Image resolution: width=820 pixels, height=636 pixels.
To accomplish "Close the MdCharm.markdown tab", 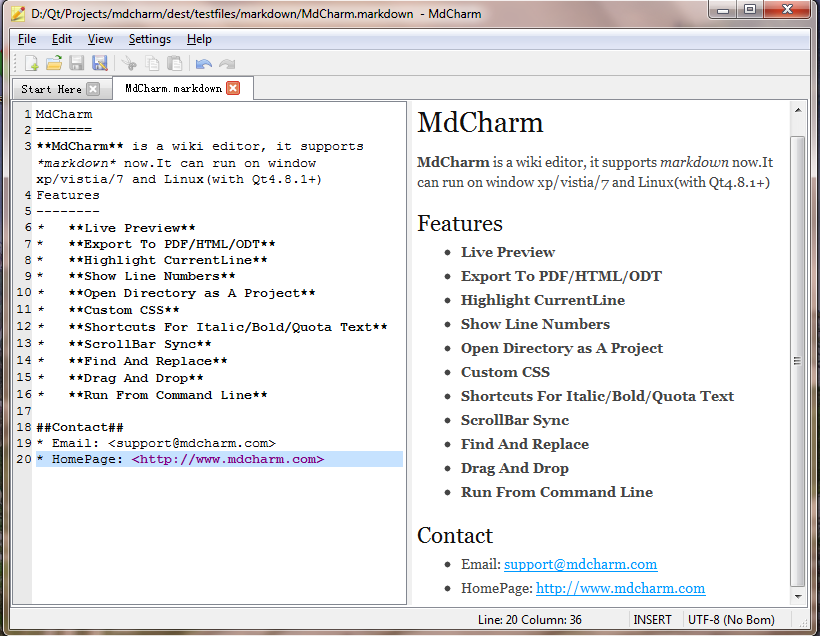I will tap(235, 87).
